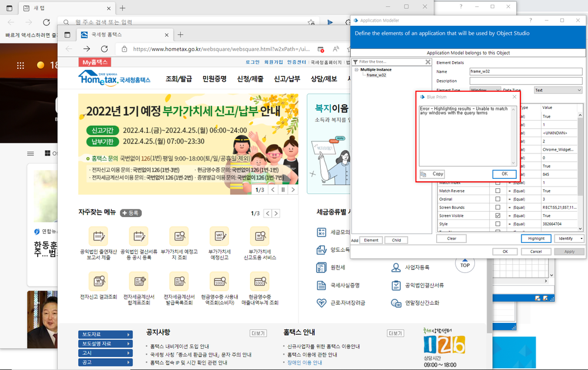This screenshot has height=370, width=588.
Task: Click the Hometax forward navigation arrow
Action: pos(87,49)
